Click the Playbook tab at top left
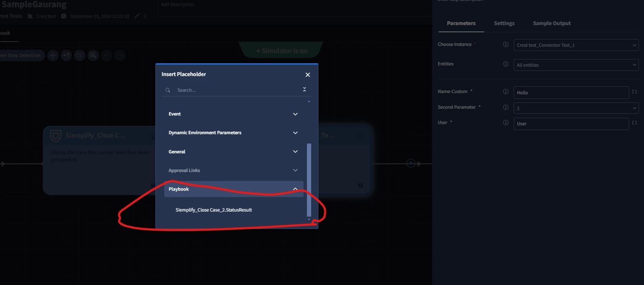Viewport: 644px width, 285px height. [x=6, y=33]
